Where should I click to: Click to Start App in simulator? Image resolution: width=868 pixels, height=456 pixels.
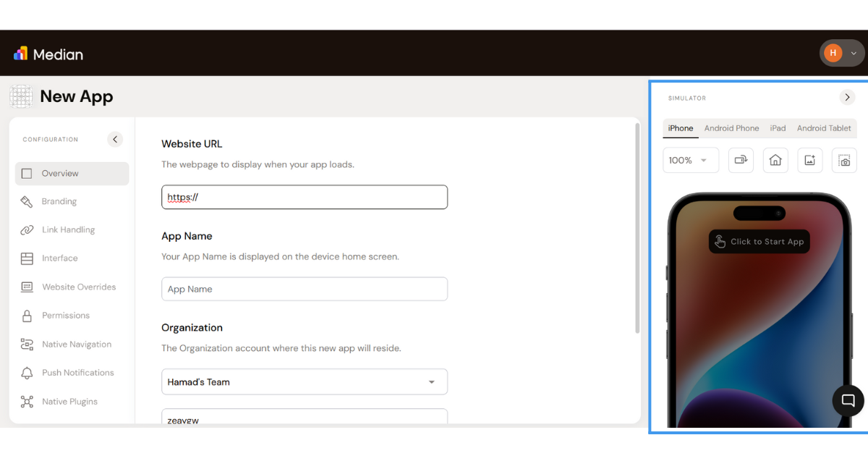pos(759,241)
